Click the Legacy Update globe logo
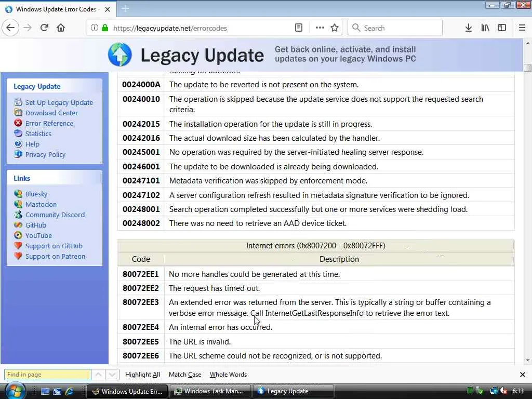The width and height of the screenshot is (532, 399). [x=120, y=54]
